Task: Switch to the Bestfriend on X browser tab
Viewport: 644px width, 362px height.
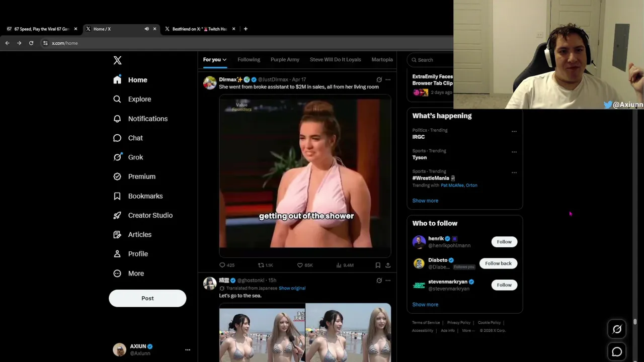Action: coord(200,29)
